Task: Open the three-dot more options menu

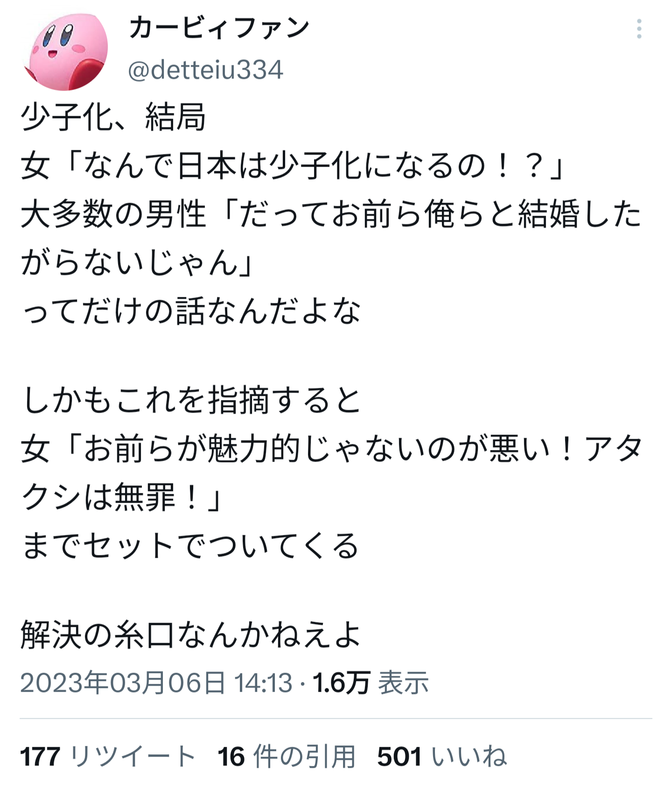Action: (x=639, y=29)
